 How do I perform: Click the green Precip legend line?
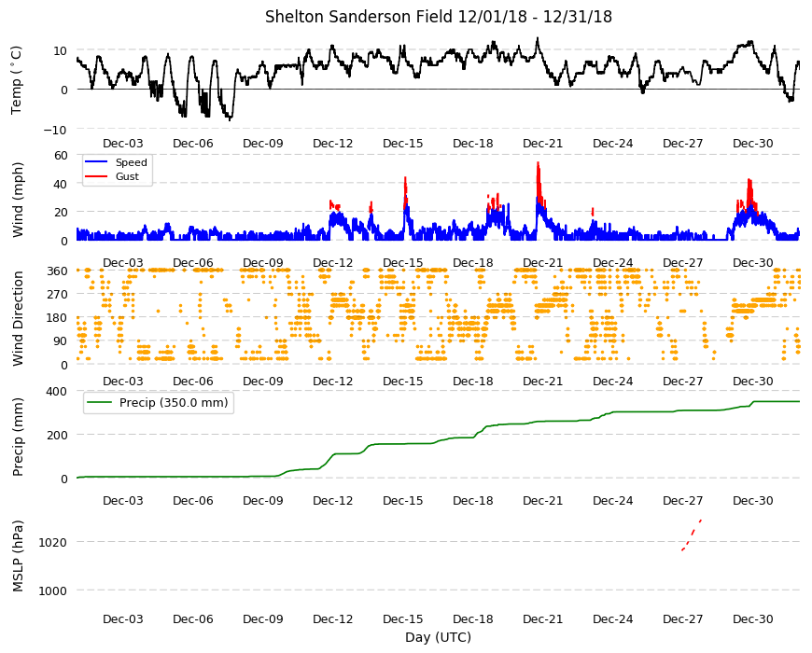click(x=100, y=403)
